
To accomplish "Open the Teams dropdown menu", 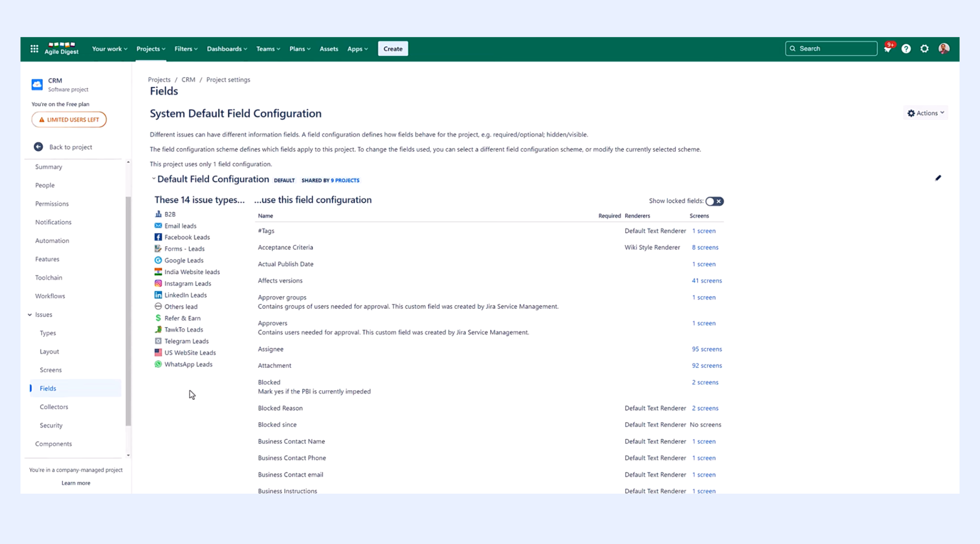I will (x=268, y=49).
